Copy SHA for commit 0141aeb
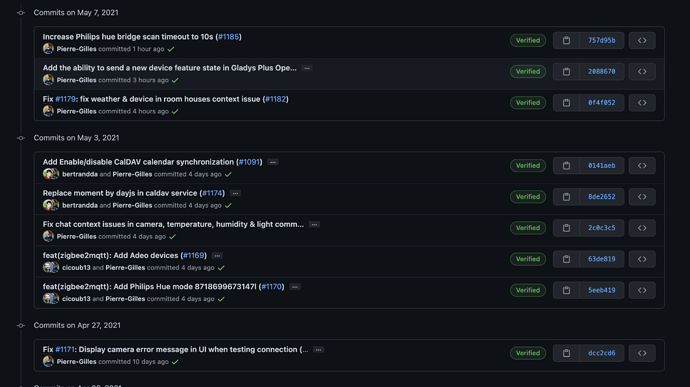 [566, 166]
